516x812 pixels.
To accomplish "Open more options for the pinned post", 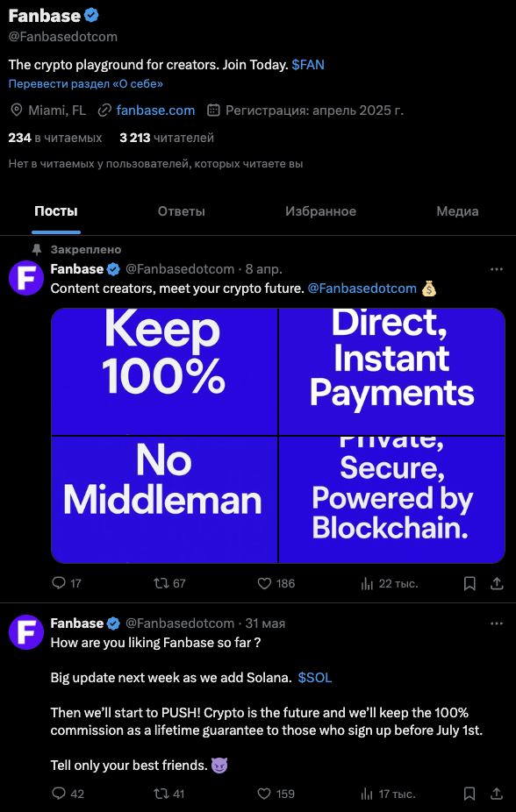I will pyautogui.click(x=497, y=269).
